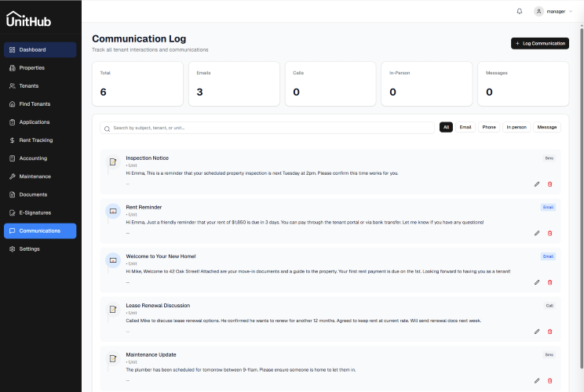
Task: Click the E-Signatures sidebar icon
Action: (x=13, y=212)
